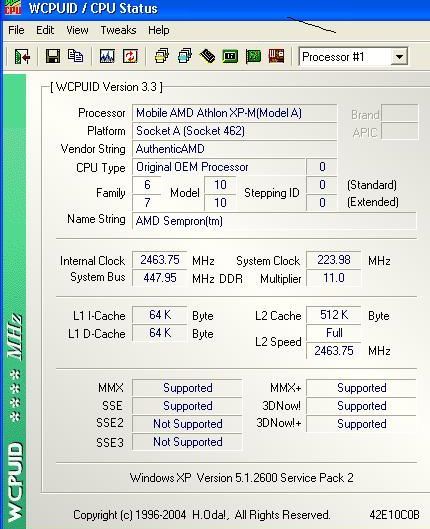Click the red motherboard icon
The image size is (430, 529).
tap(276, 56)
